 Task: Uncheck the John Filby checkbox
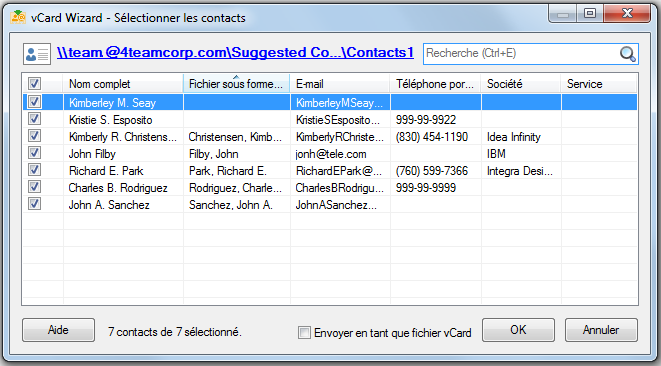pyautogui.click(x=34, y=153)
